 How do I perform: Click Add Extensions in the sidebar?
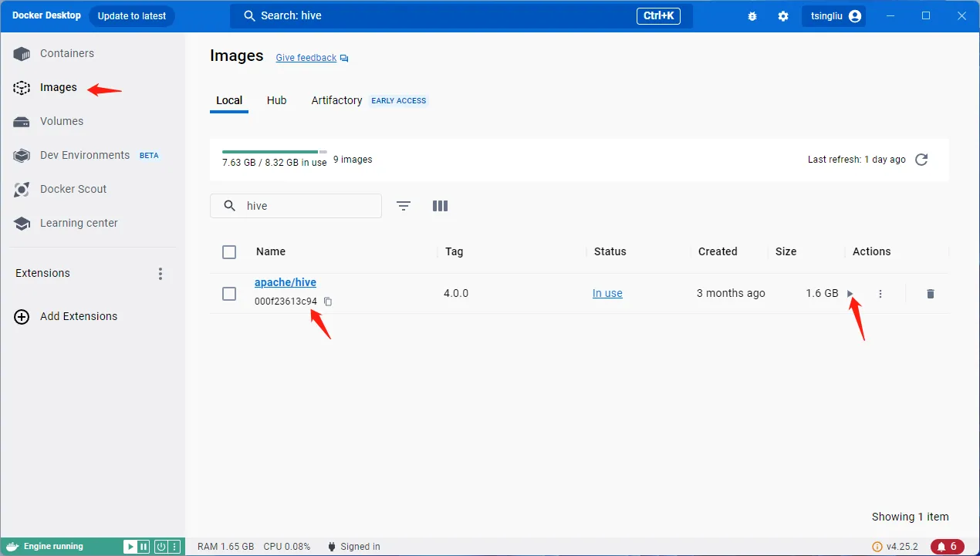tap(66, 316)
